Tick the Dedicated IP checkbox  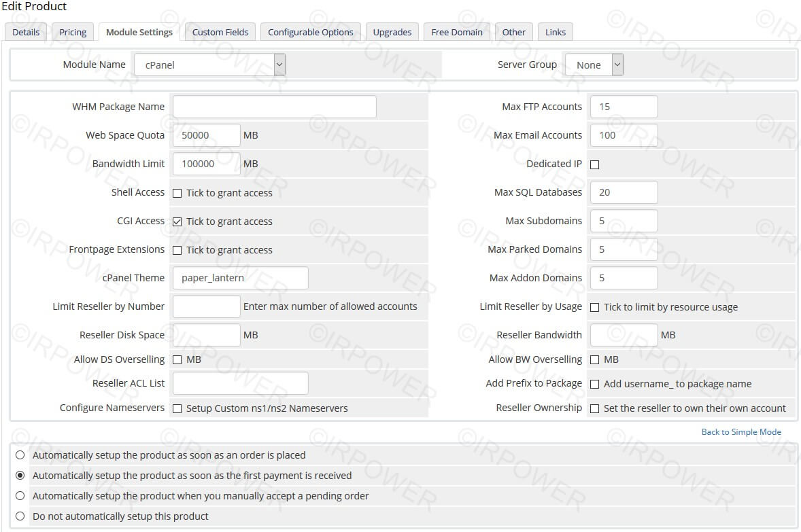595,164
